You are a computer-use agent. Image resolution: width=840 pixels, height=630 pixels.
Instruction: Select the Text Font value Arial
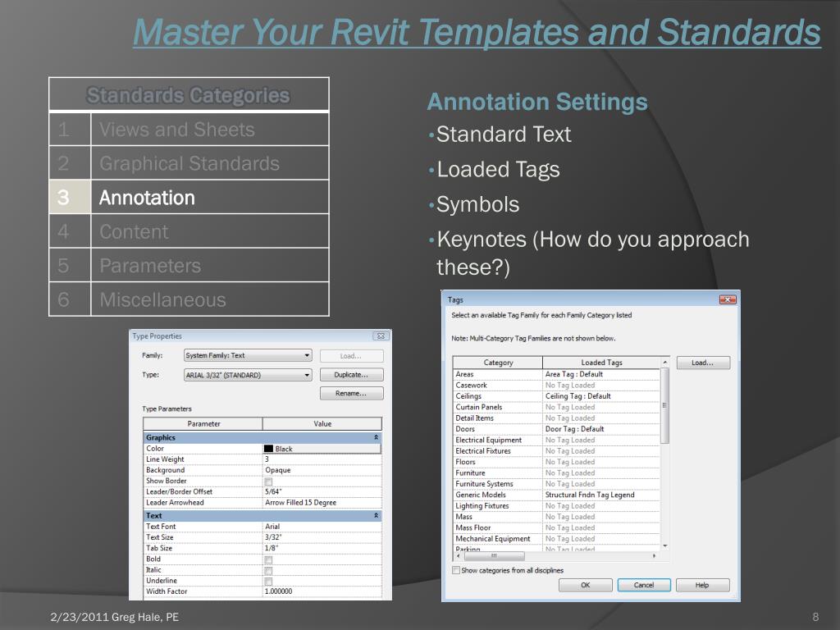click(322, 526)
